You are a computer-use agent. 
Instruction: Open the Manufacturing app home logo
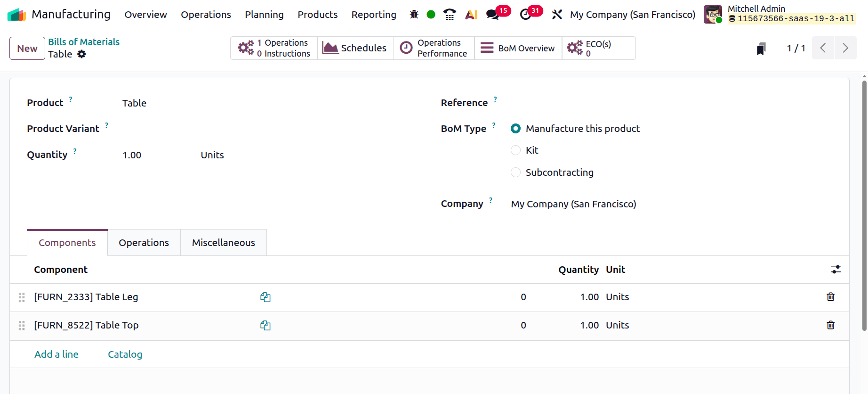pyautogui.click(x=17, y=15)
